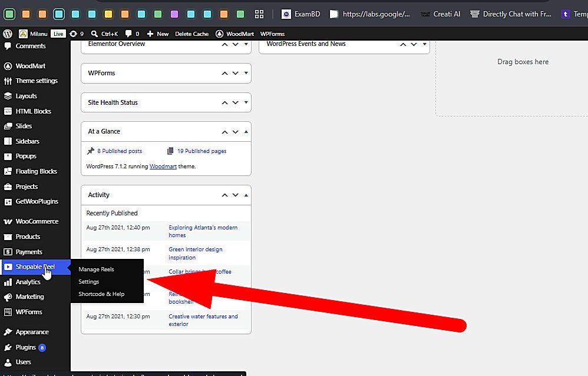
Task: Open Theme settings in sidebar
Action: [x=35, y=81]
